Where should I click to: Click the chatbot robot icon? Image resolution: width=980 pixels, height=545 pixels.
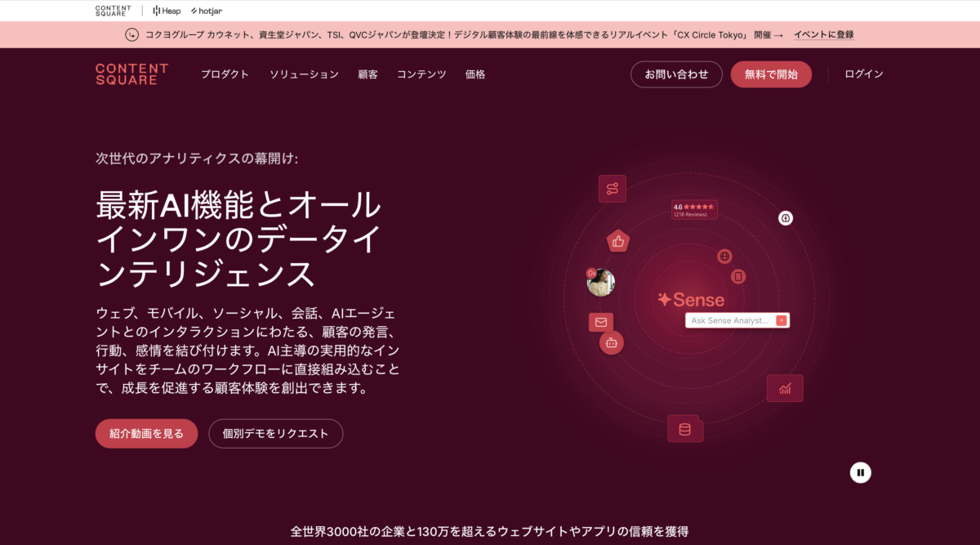tap(611, 342)
